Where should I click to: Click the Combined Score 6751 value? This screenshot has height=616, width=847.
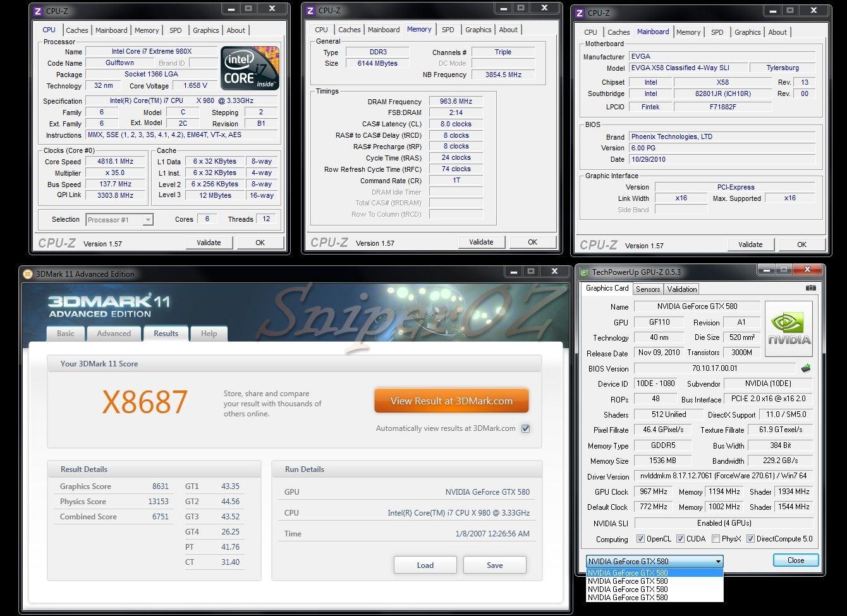click(161, 517)
